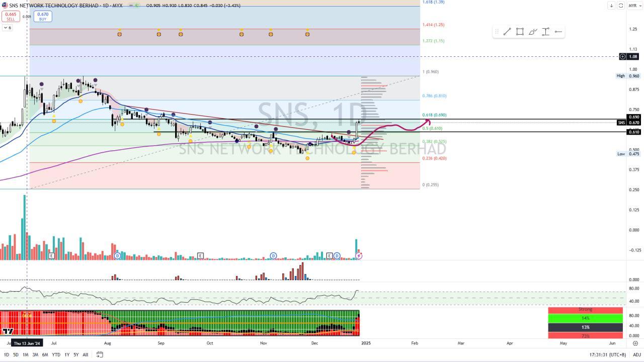644x362 pixels.
Task: Click the 1.272 (1.15) Fibonacci extension label
Action: point(433,41)
